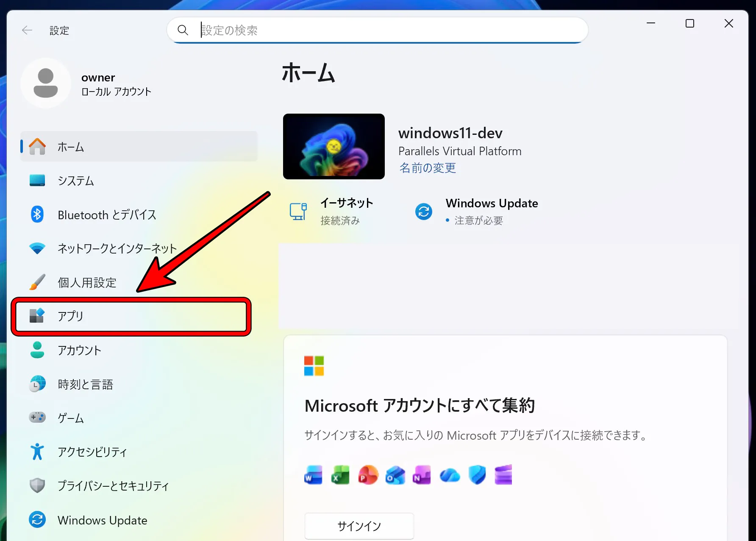756x541 pixels.
Task: Click the 名前の変更 link
Action: (427, 167)
